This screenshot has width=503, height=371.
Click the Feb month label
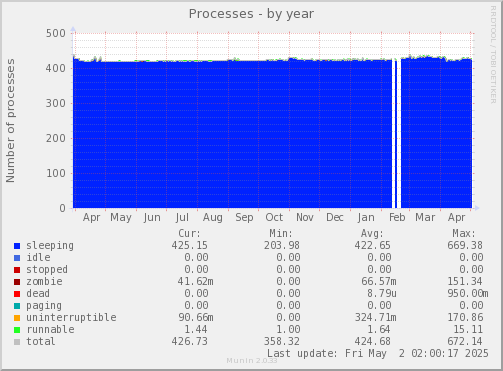click(x=397, y=217)
